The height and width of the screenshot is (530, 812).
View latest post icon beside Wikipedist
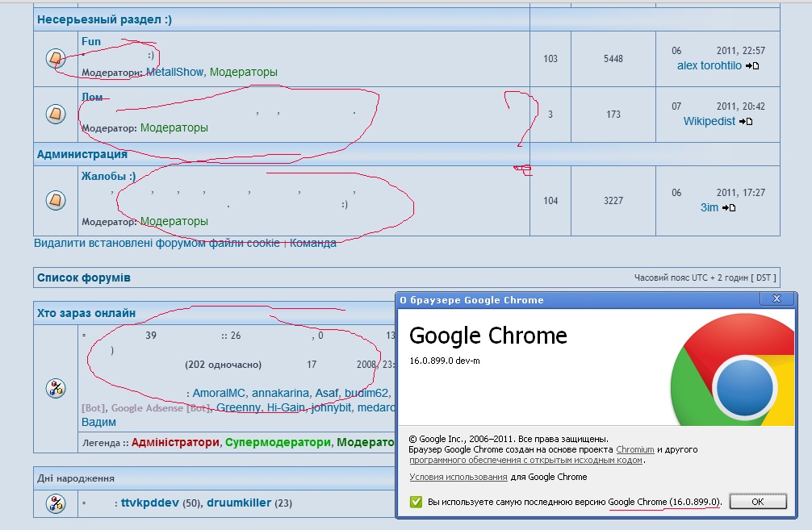tap(746, 121)
